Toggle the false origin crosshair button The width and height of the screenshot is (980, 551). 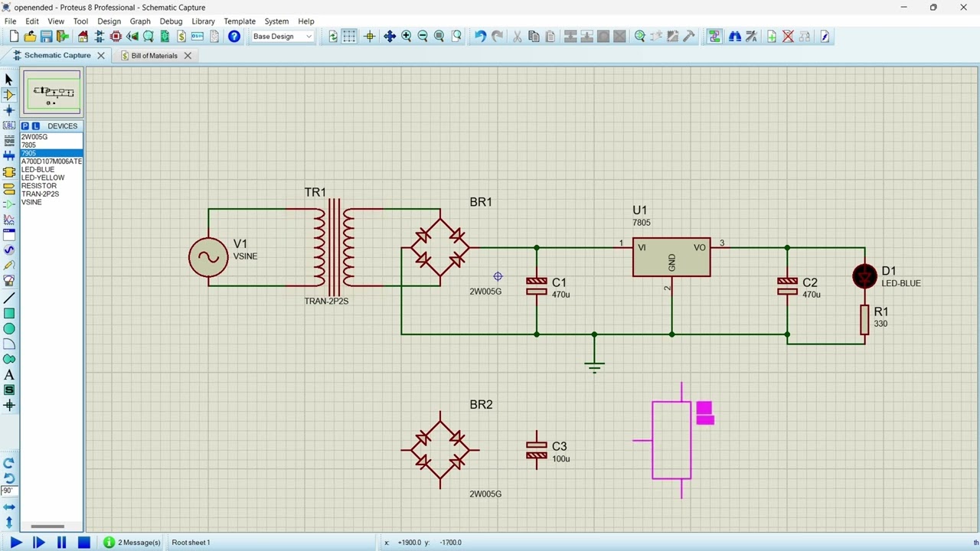point(370,36)
